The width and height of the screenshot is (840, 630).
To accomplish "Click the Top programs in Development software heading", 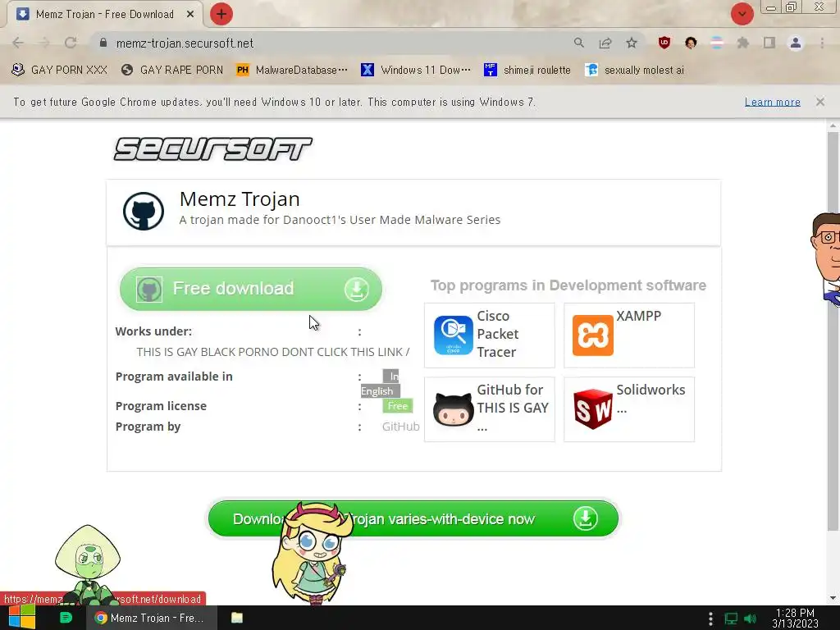I will click(x=568, y=285).
